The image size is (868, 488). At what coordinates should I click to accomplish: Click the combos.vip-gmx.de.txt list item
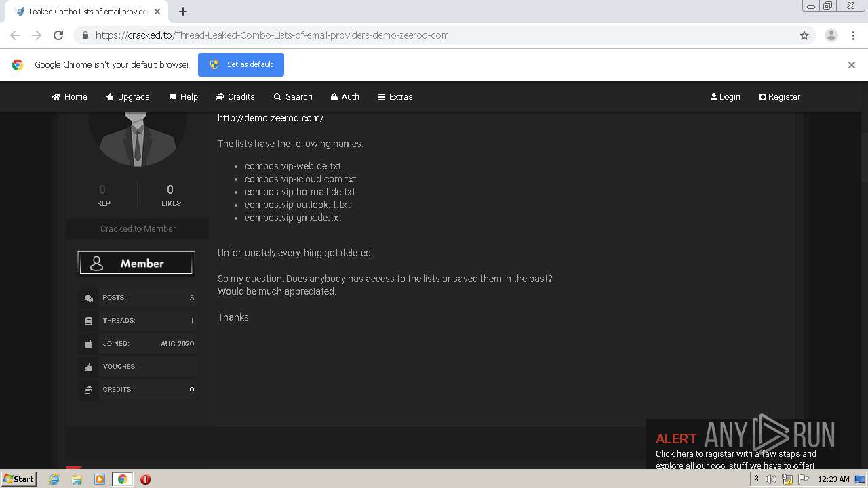[293, 218]
